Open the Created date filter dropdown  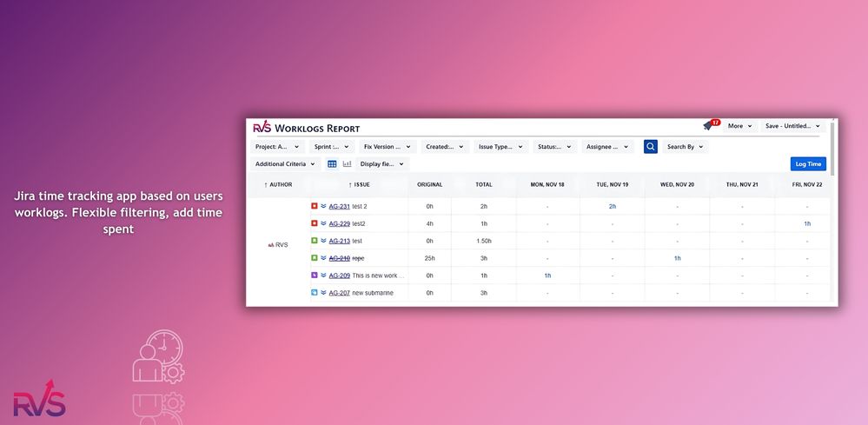[x=445, y=147]
